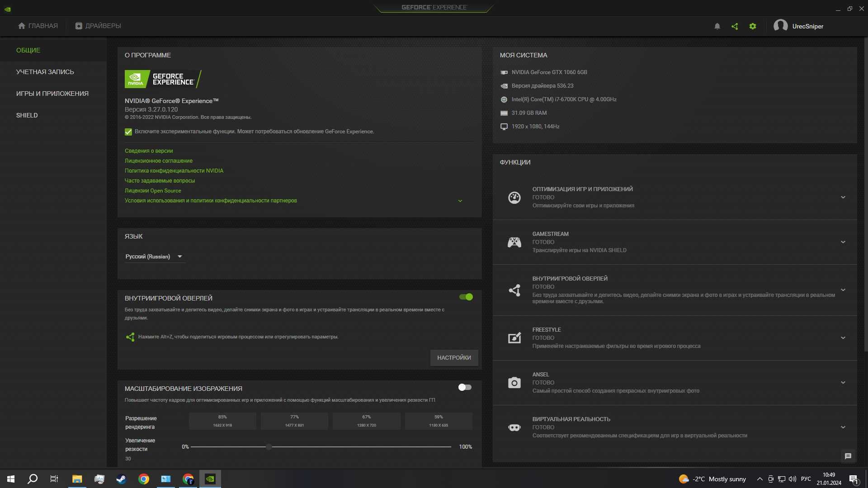Open the notifications bell
The height and width of the screenshot is (488, 868).
coord(717,26)
